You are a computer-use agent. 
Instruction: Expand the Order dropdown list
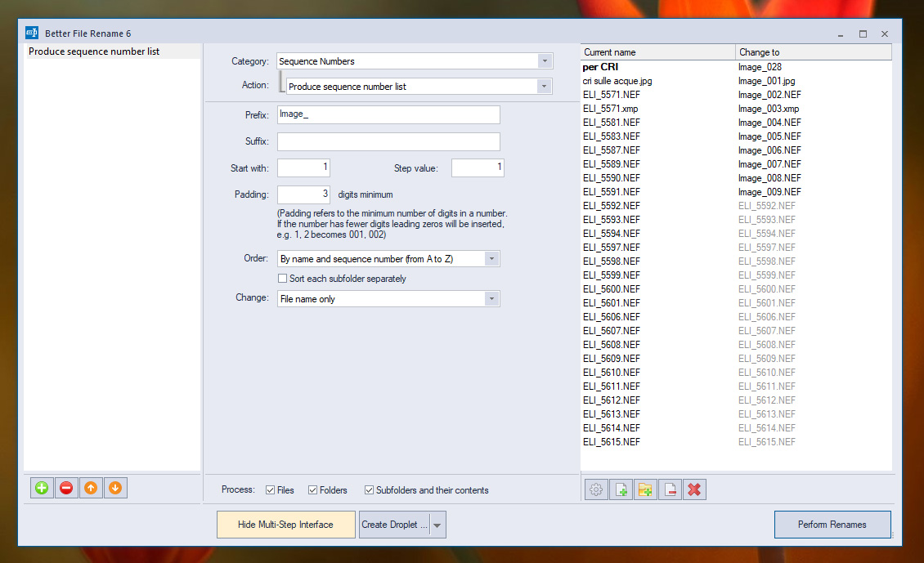pos(491,259)
